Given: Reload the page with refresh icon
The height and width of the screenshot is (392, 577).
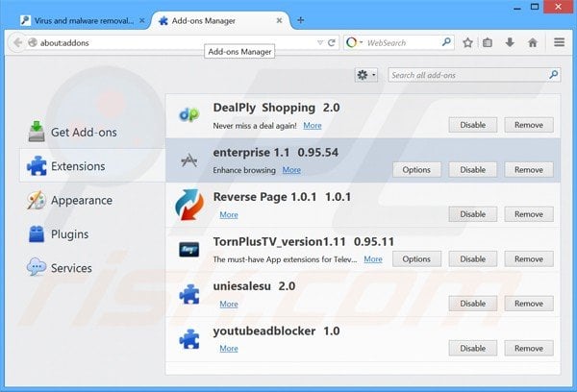Looking at the screenshot, I should (x=332, y=42).
